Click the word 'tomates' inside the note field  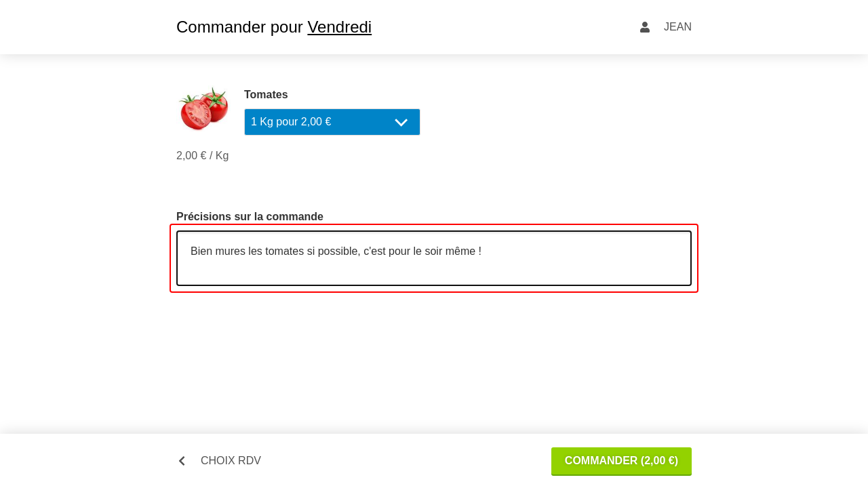[x=284, y=251]
